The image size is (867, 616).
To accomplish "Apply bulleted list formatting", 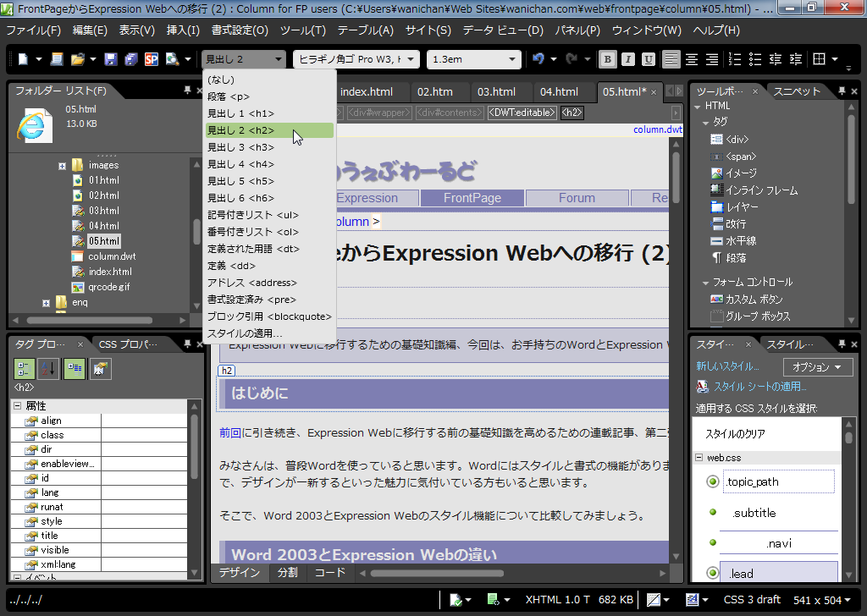I will [755, 59].
